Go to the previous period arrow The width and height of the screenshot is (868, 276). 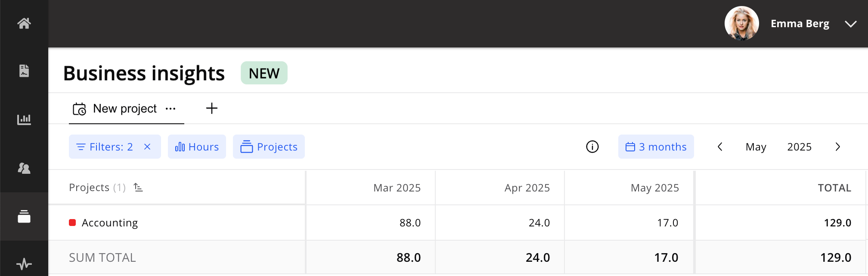720,147
